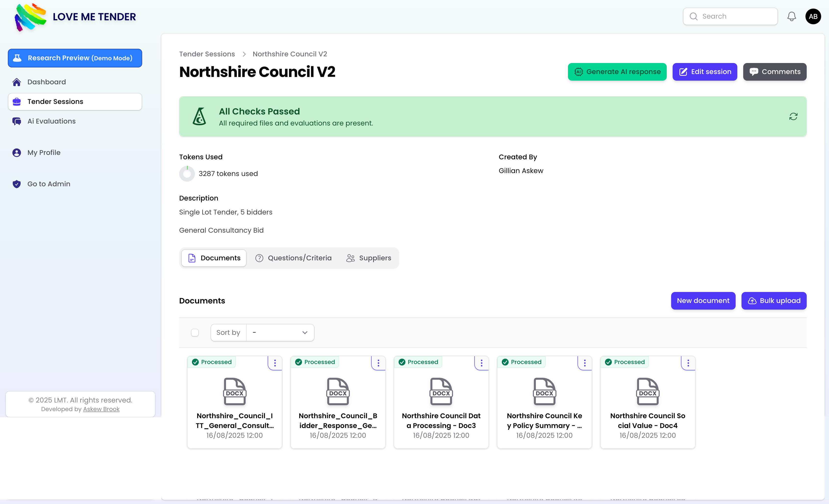Screen dimensions: 829x504
Task: Click the notifications bell icon
Action: pos(791,16)
